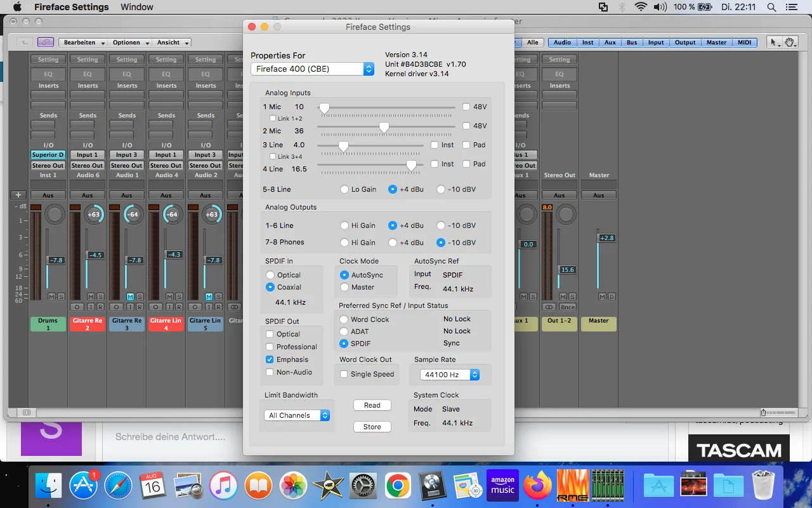The height and width of the screenshot is (508, 812).
Task: Click the D button on the Master strip
Action: pyautogui.click(x=612, y=297)
